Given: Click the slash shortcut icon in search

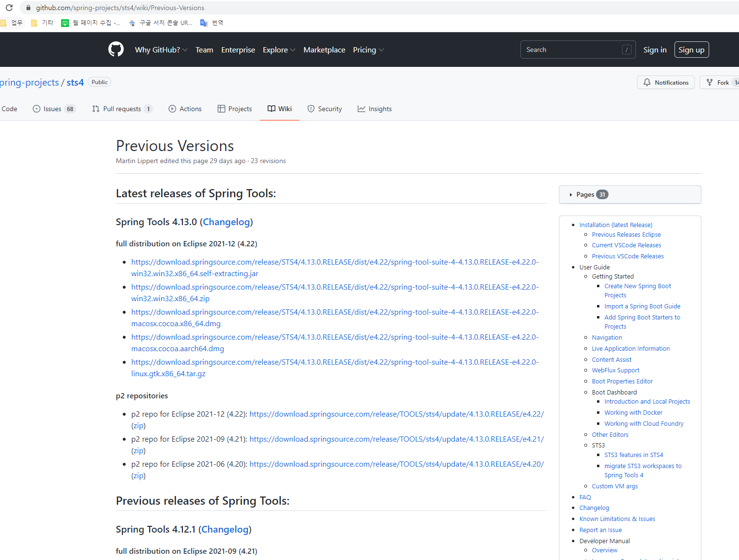Looking at the screenshot, I should pyautogui.click(x=627, y=50).
